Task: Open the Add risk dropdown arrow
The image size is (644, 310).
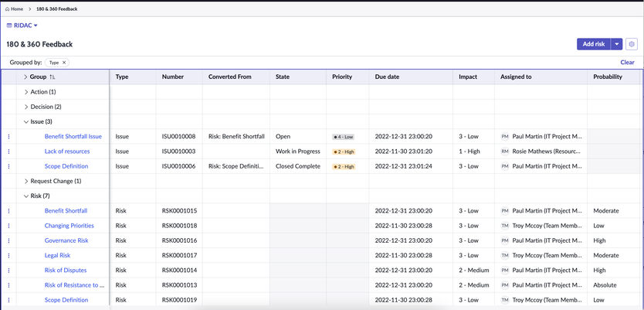Action: pos(617,44)
